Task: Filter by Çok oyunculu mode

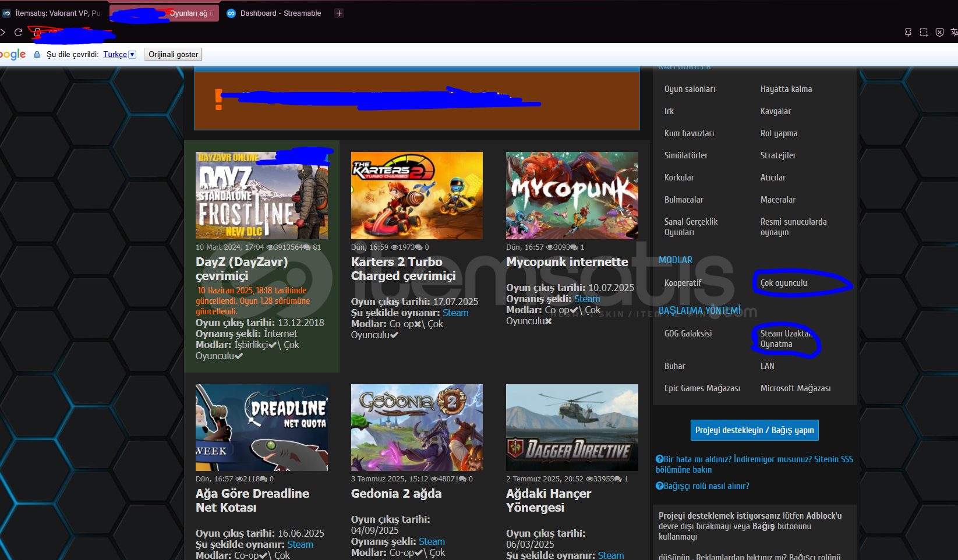Action: click(784, 283)
